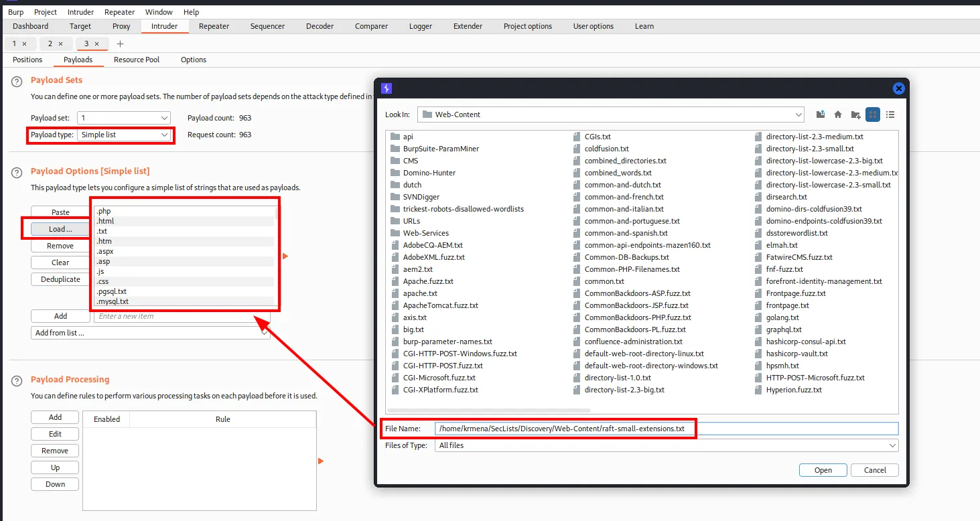
Task: Switch file dialog to details view
Action: pyautogui.click(x=890, y=115)
